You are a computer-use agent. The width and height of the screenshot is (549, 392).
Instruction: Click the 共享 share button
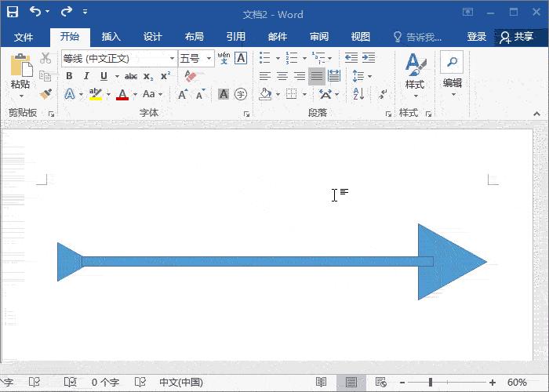click(x=517, y=37)
